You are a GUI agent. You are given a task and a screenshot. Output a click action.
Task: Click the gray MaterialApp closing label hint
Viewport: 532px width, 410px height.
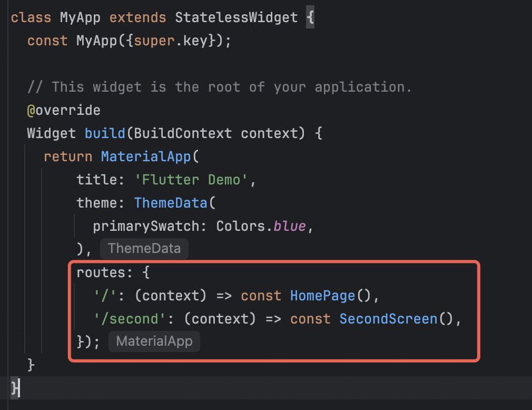[154, 341]
